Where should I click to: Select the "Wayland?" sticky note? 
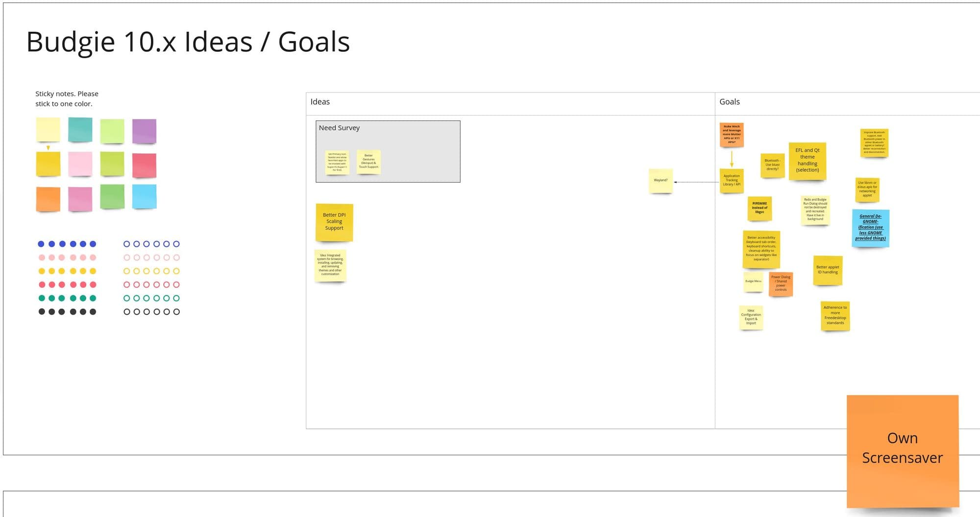(x=661, y=181)
